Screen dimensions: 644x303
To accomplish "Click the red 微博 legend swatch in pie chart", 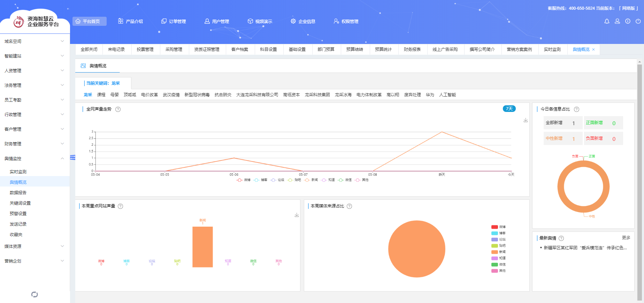I will pyautogui.click(x=495, y=227).
